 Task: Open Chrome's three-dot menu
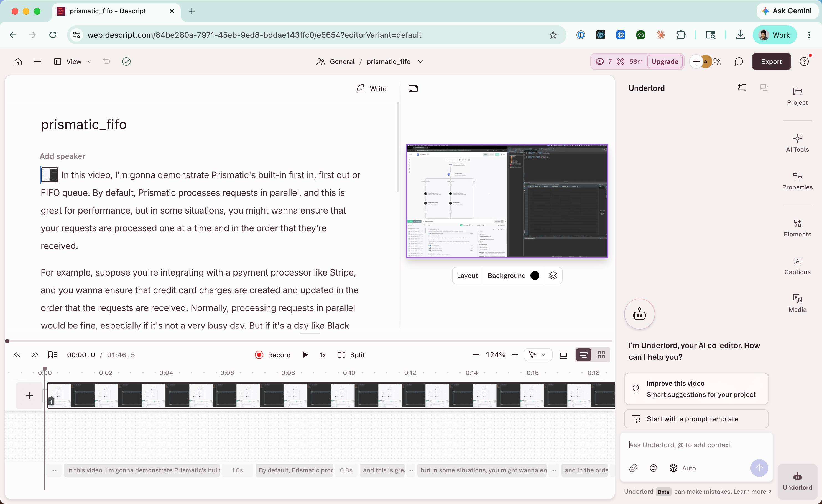(x=809, y=35)
